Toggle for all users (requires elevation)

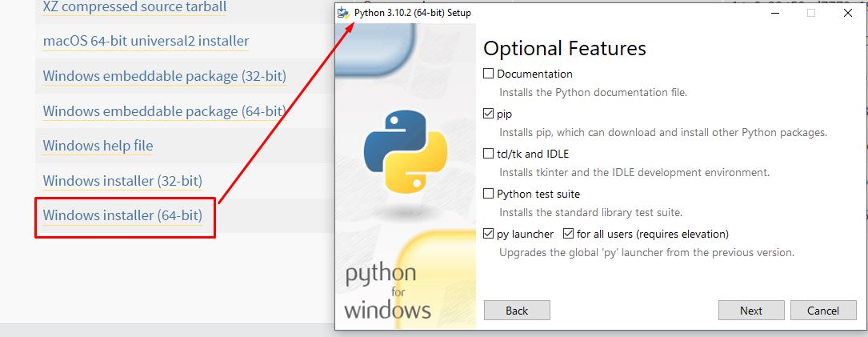569,234
